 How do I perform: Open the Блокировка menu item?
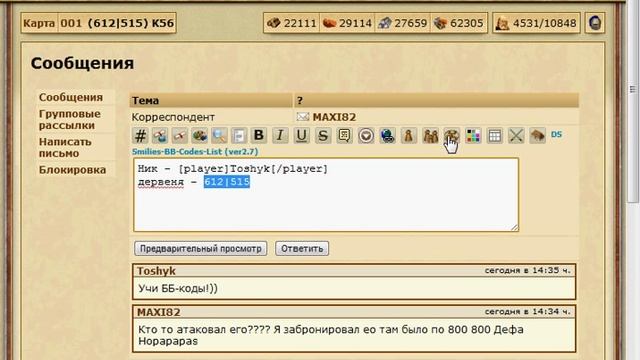[x=72, y=170]
